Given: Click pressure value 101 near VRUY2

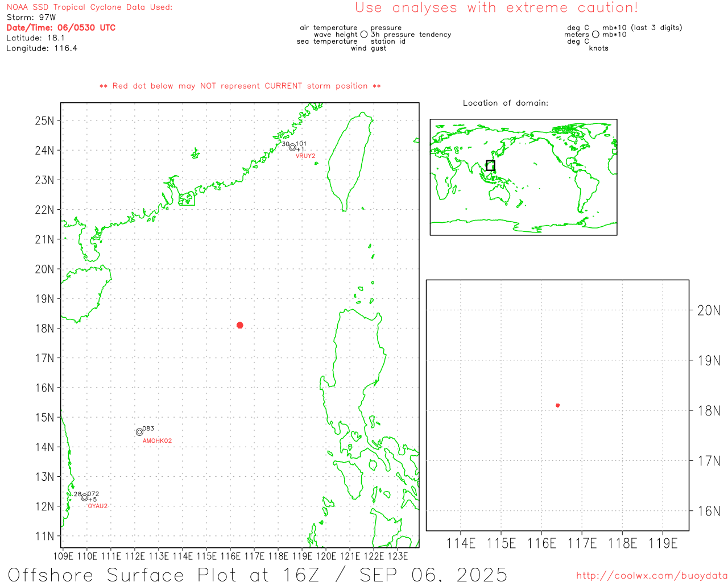Looking at the screenshot, I should point(301,144).
